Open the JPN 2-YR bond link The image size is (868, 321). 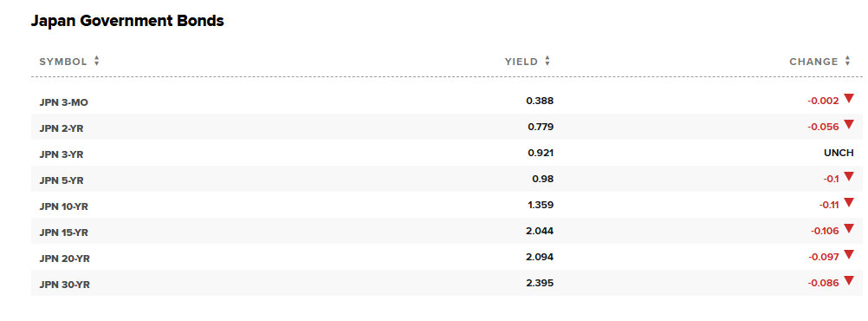[x=62, y=128]
